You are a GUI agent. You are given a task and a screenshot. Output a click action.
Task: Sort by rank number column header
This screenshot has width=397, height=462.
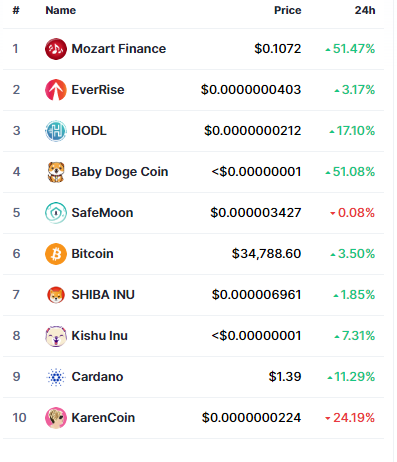16,10
